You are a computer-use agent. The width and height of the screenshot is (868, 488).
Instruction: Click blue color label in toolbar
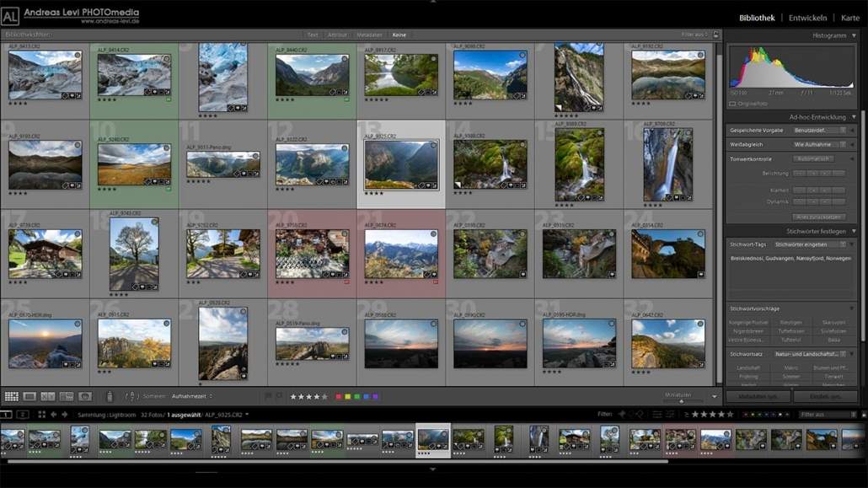(367, 397)
